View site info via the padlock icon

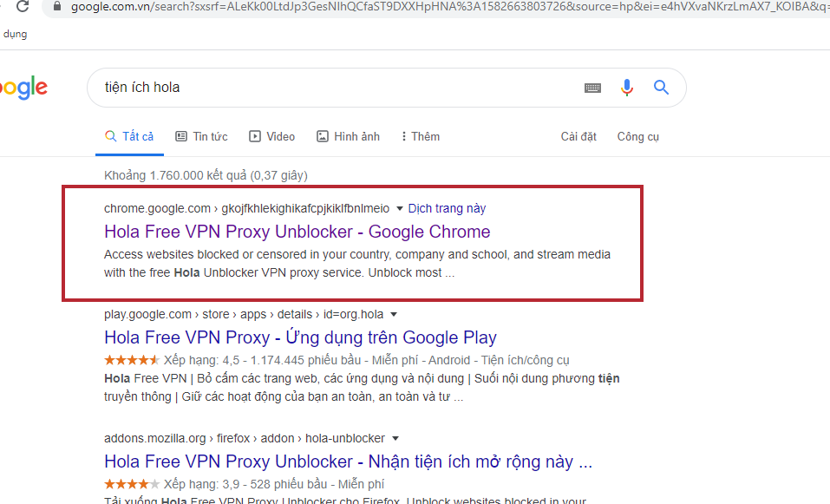tap(57, 6)
